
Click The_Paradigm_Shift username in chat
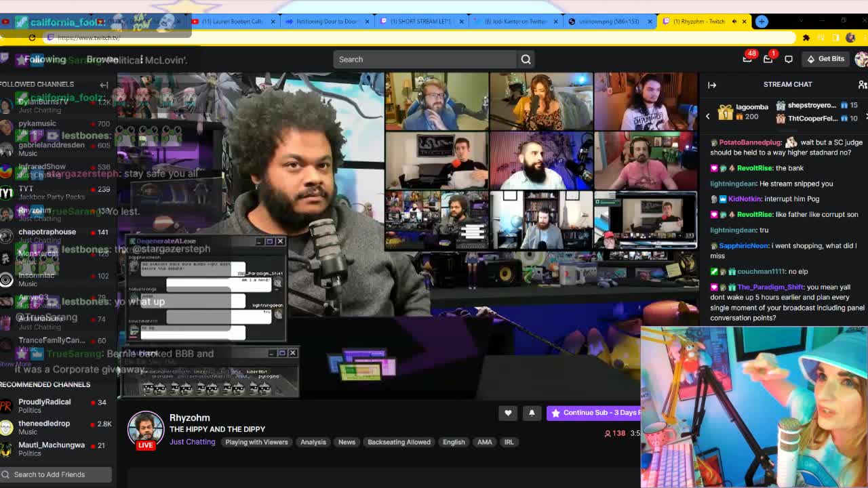[770, 287]
